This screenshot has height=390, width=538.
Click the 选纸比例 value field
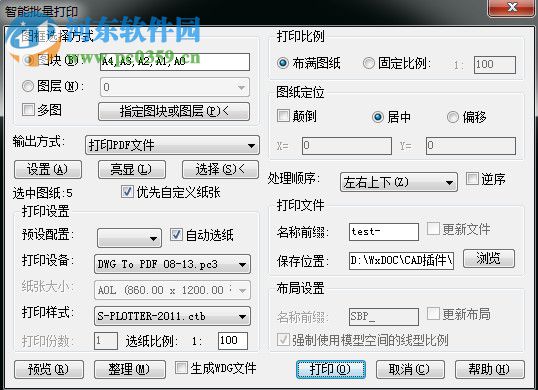[x=233, y=341]
